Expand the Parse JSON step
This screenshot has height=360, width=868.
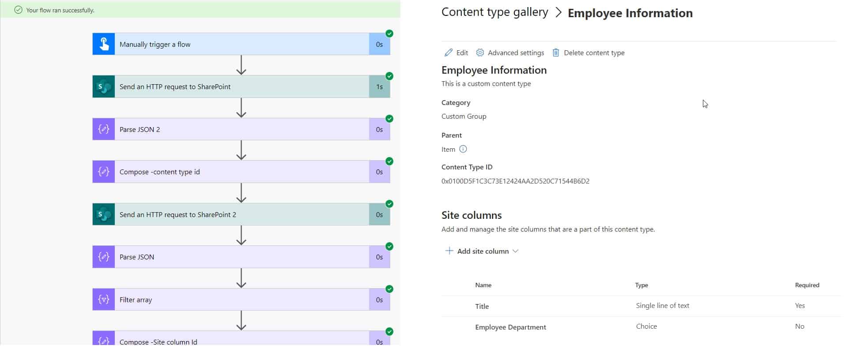[x=242, y=257]
